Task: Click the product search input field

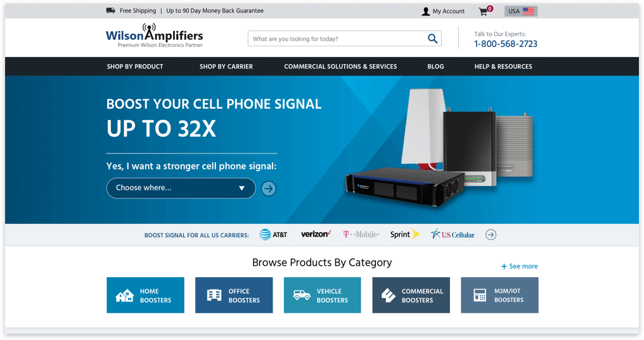Action: click(x=338, y=39)
